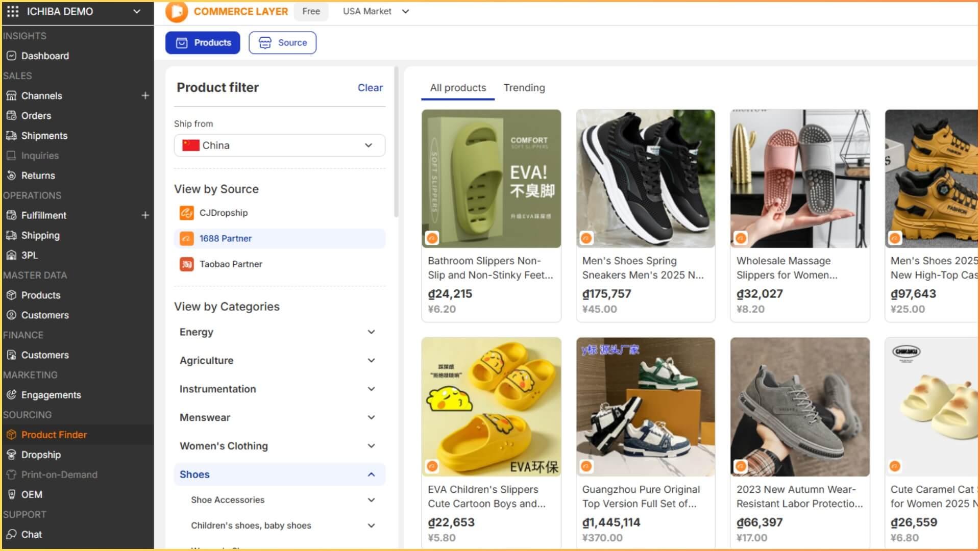980x551 pixels.
Task: Click the Dashboard sidebar icon
Action: pyautogui.click(x=11, y=56)
